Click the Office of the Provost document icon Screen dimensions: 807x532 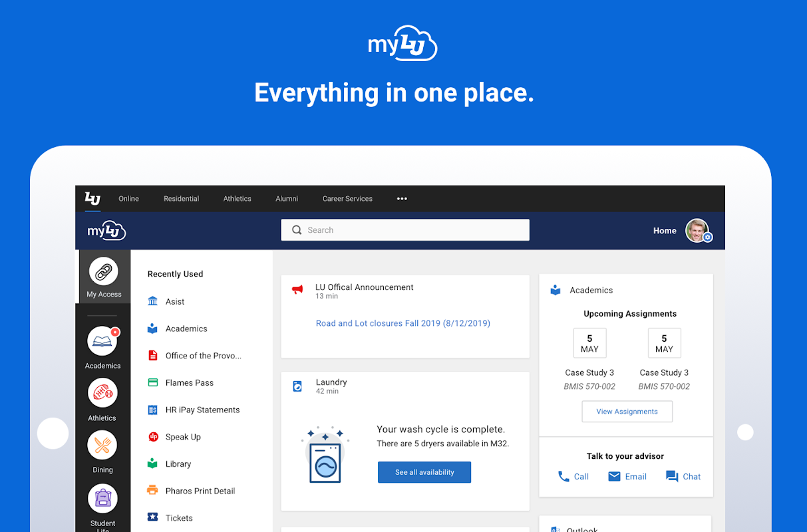pyautogui.click(x=153, y=356)
